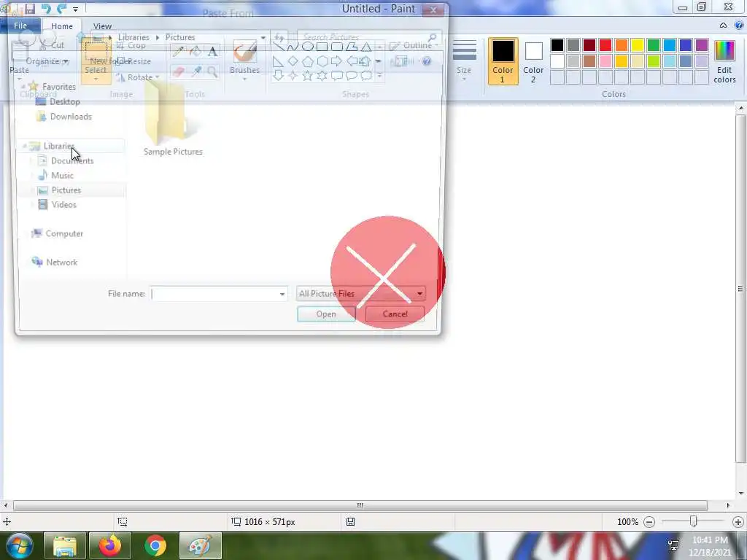Viewport: 747px width, 560px height.
Task: Pick the Right triangle shape
Action: pos(279,61)
